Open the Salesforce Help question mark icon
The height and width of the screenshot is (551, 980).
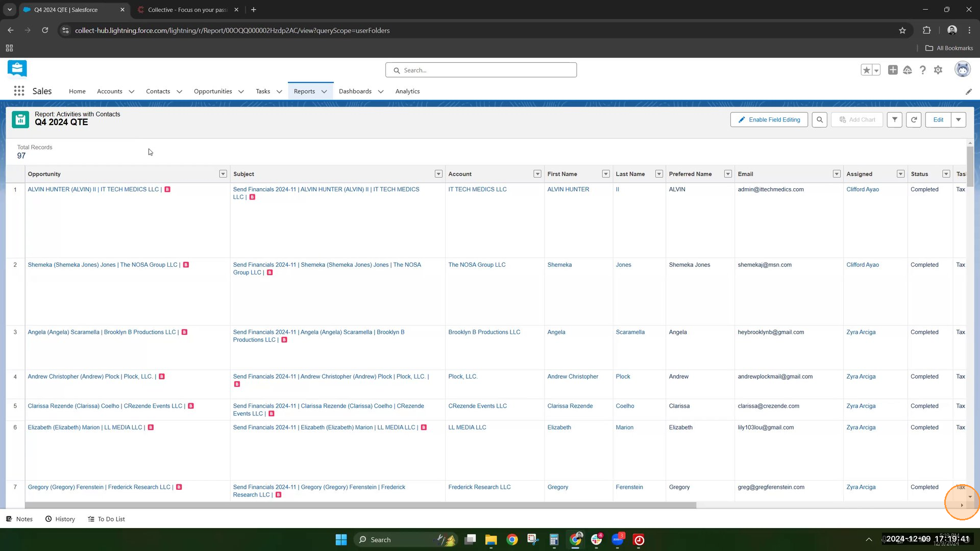(x=922, y=70)
